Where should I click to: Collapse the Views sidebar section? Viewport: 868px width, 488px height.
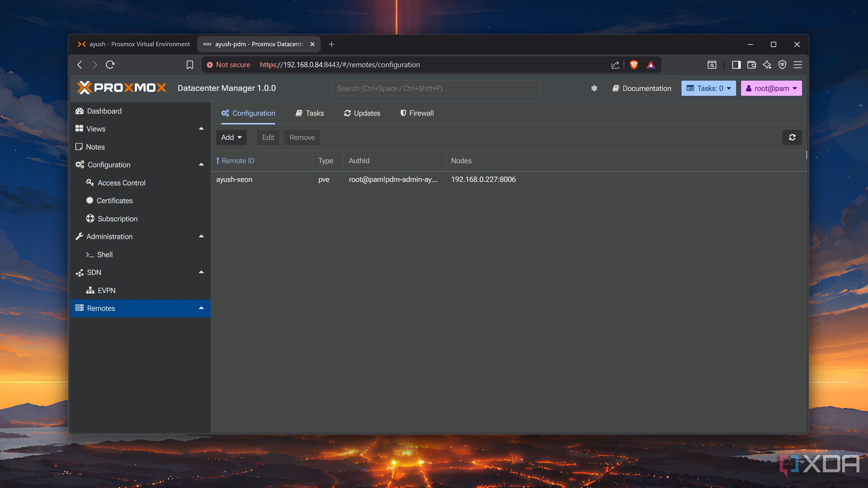(x=201, y=129)
